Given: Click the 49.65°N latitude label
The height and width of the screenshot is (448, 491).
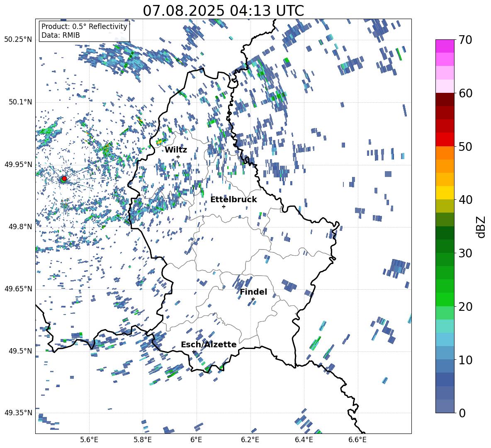Looking at the screenshot, I should coord(18,288).
